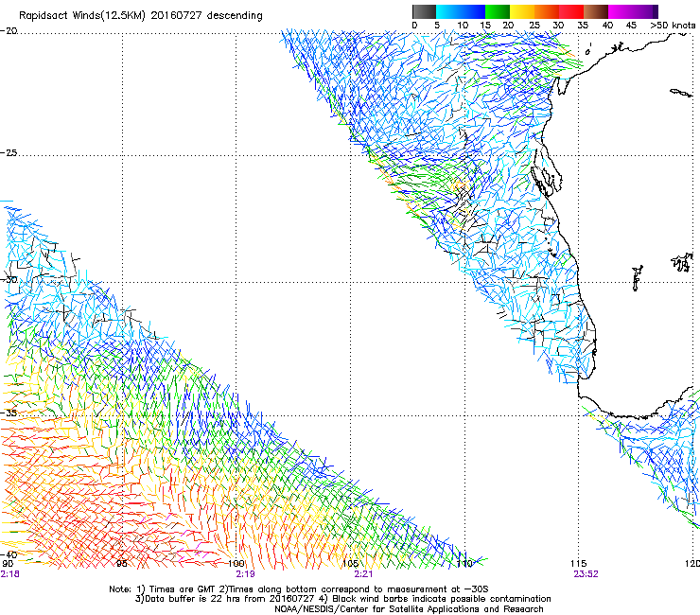
Task: Click the '120' longitude axis label
Action: (x=692, y=564)
